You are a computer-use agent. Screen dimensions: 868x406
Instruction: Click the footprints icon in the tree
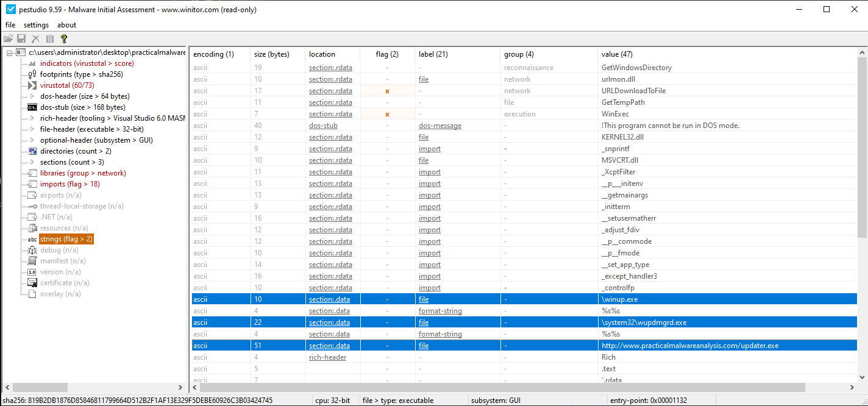click(32, 74)
